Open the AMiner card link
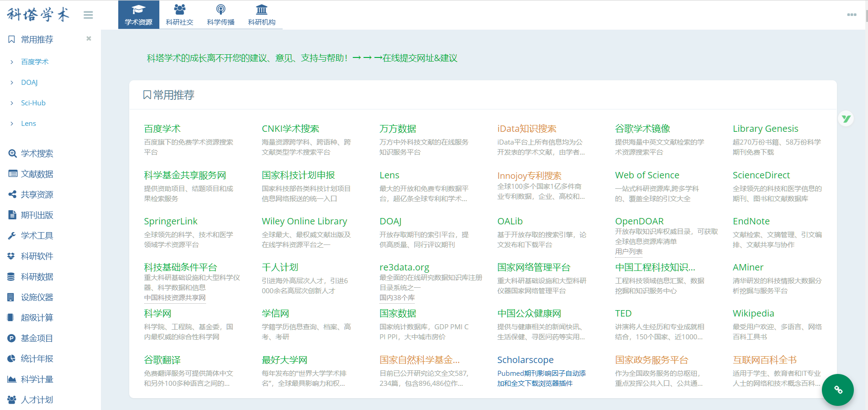This screenshot has height=410, width=868. tap(748, 267)
